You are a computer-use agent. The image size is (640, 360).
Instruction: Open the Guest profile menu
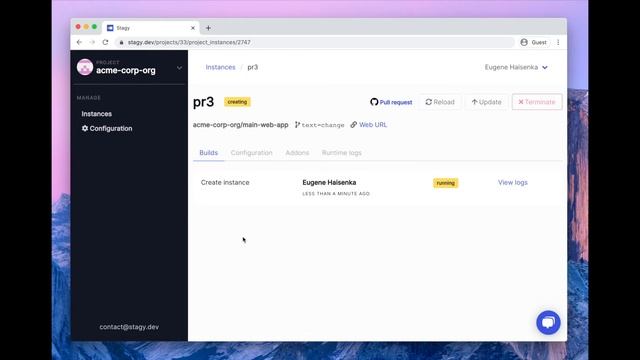(x=533, y=42)
